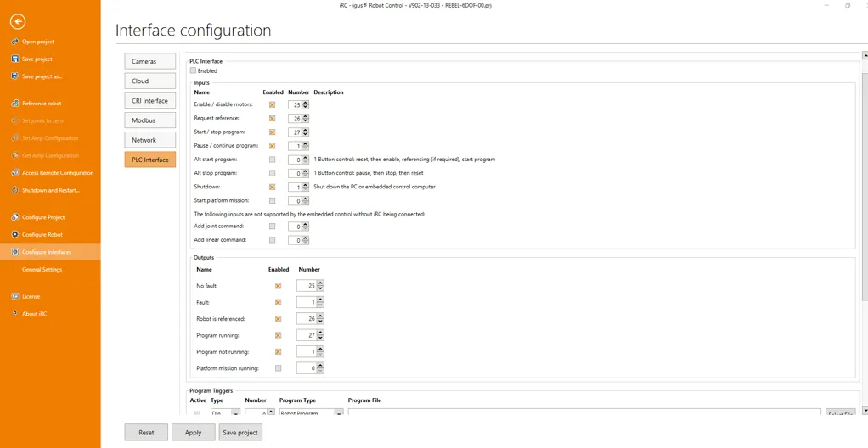
Task: Enable Alt start program checkbox
Action: click(272, 160)
